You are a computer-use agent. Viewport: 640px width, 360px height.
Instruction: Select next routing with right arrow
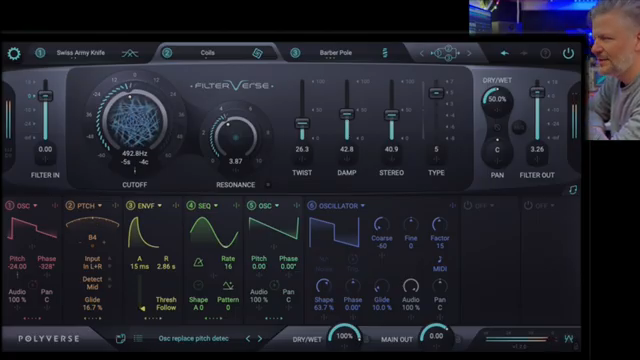click(469, 53)
